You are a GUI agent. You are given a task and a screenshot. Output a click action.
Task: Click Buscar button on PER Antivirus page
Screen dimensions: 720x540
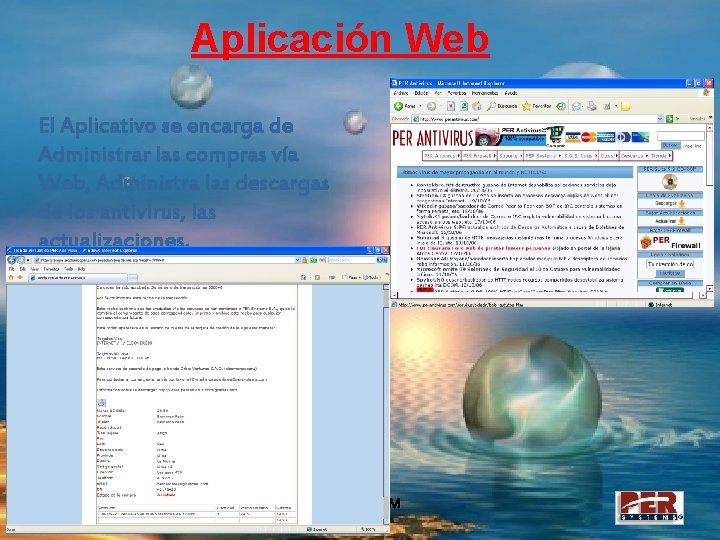point(670,146)
